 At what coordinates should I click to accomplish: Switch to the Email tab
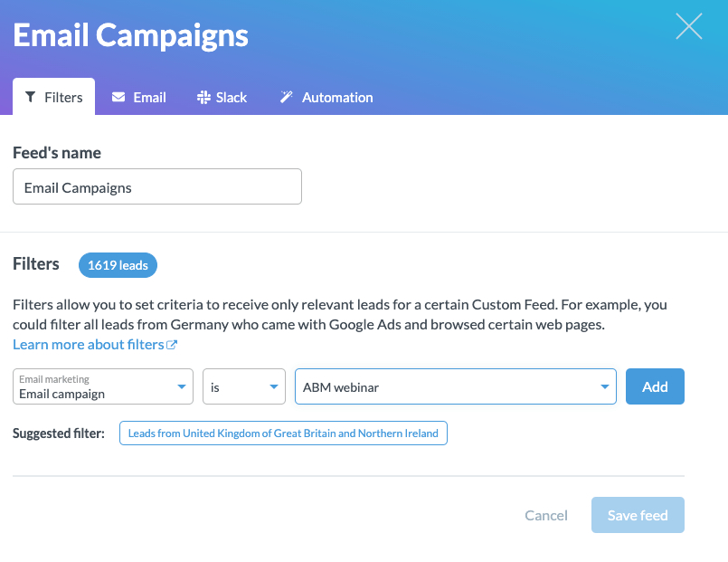[138, 97]
